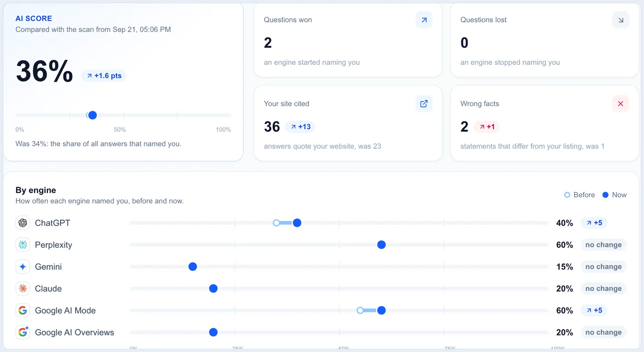Click the 40% value in the ChatGPT row
The image size is (644, 352).
(565, 223)
